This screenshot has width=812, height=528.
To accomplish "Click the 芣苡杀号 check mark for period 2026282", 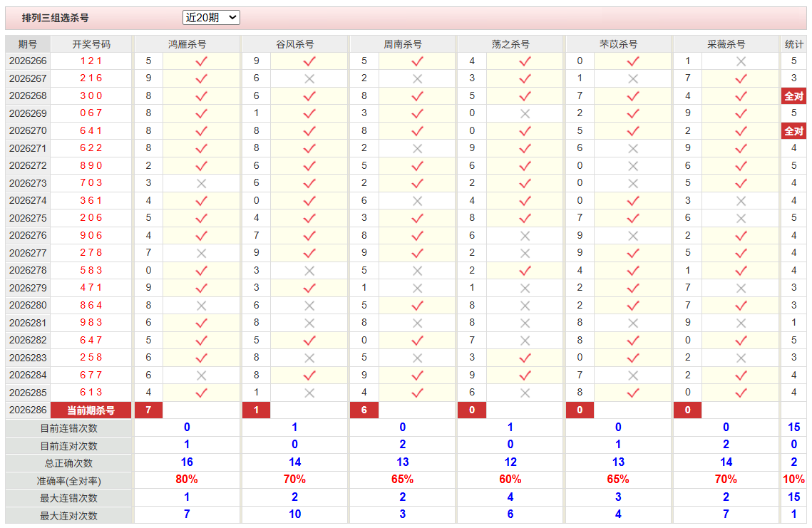I will [633, 341].
